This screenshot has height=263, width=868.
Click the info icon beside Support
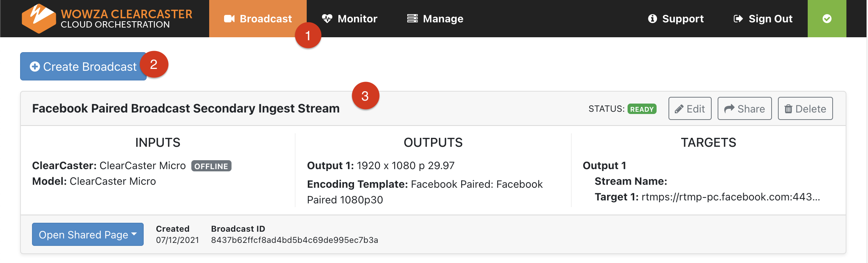tap(652, 19)
